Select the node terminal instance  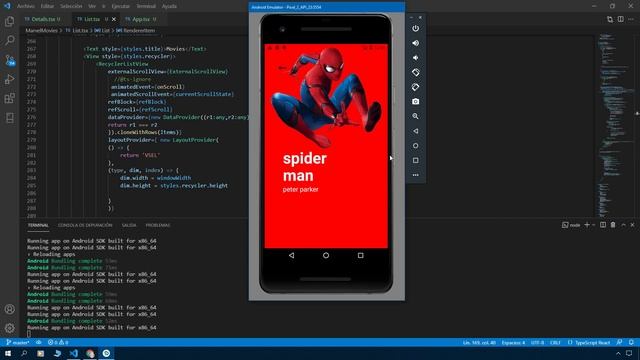pyautogui.click(x=571, y=225)
